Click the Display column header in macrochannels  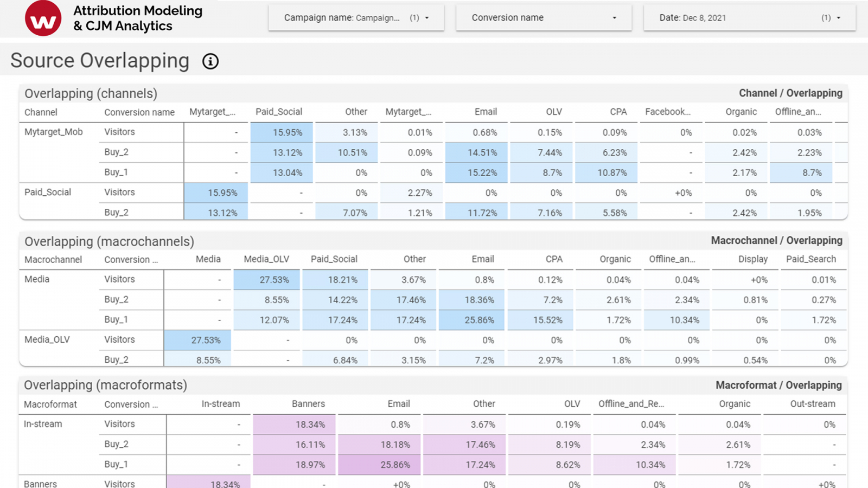click(752, 259)
